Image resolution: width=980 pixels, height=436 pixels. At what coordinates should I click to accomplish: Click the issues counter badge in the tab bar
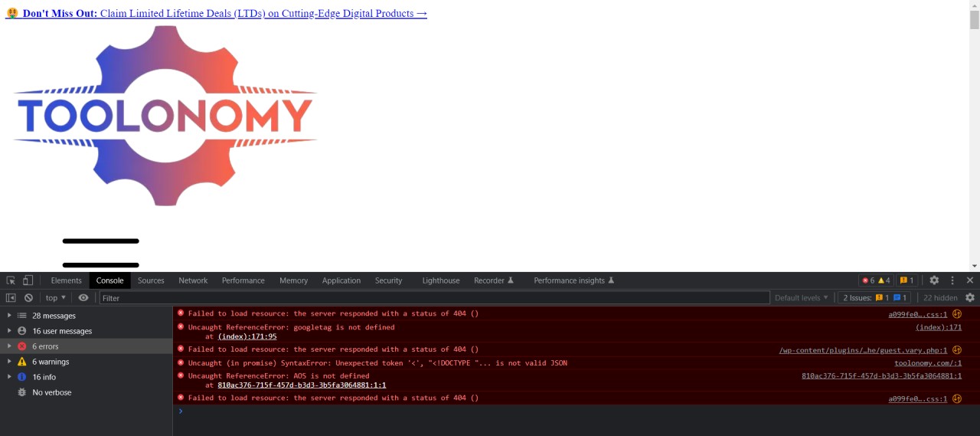tap(906, 280)
